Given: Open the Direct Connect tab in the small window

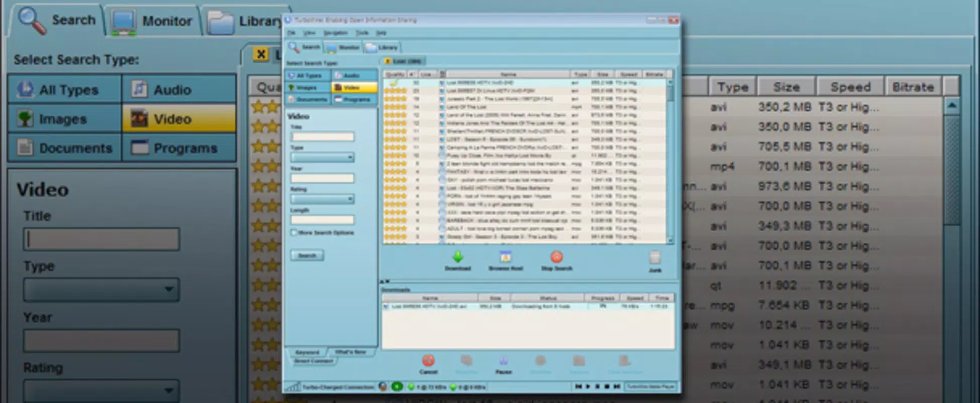Looking at the screenshot, I should (313, 361).
